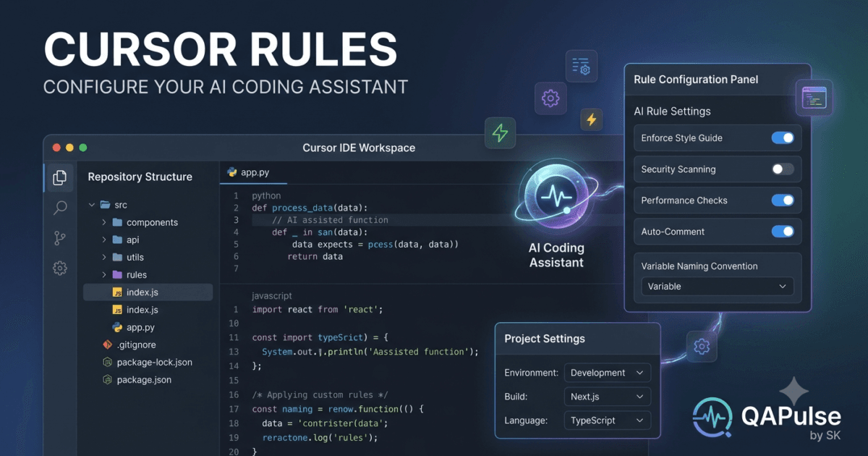
Task: Click the gear icon beside Project Settings panel
Action: (701, 346)
